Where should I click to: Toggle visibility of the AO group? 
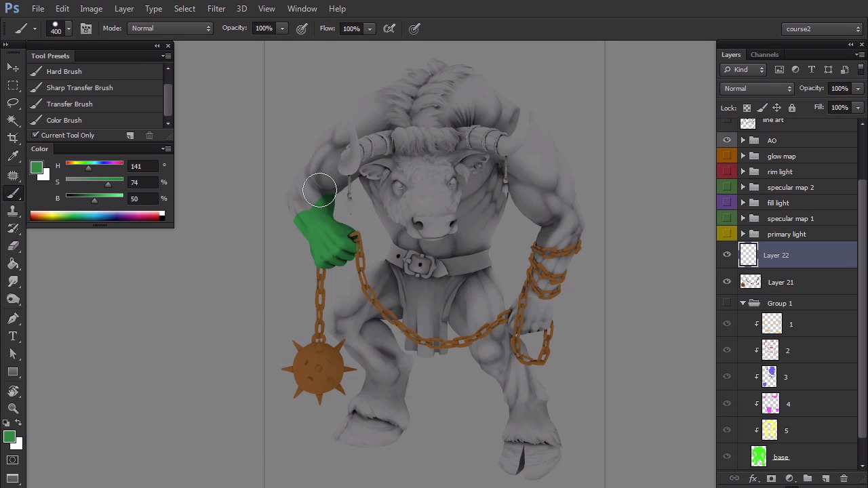tap(727, 140)
